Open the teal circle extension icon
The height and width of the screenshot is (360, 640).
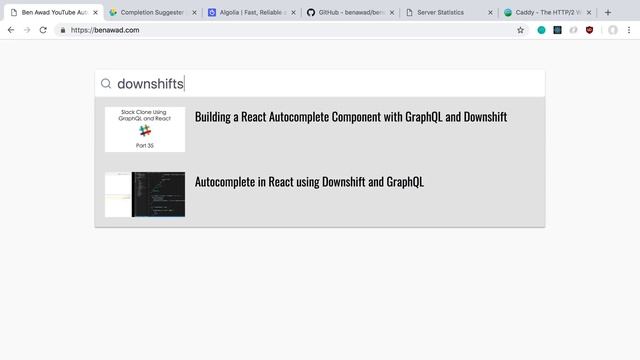[x=541, y=30]
